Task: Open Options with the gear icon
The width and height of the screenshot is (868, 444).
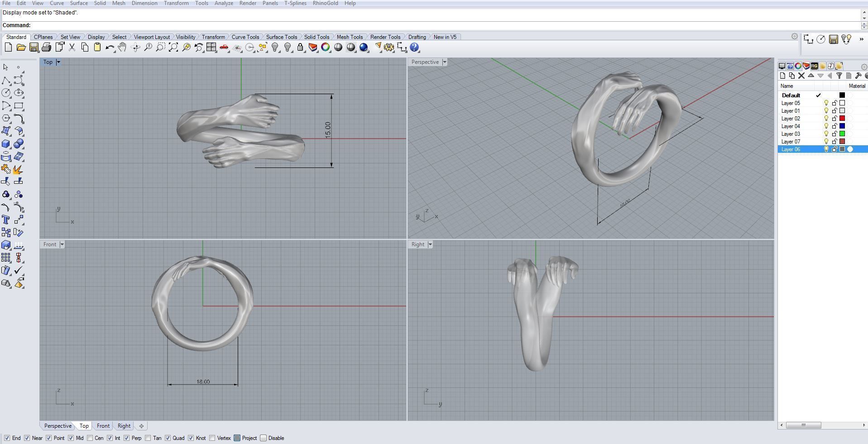Action: tap(389, 48)
